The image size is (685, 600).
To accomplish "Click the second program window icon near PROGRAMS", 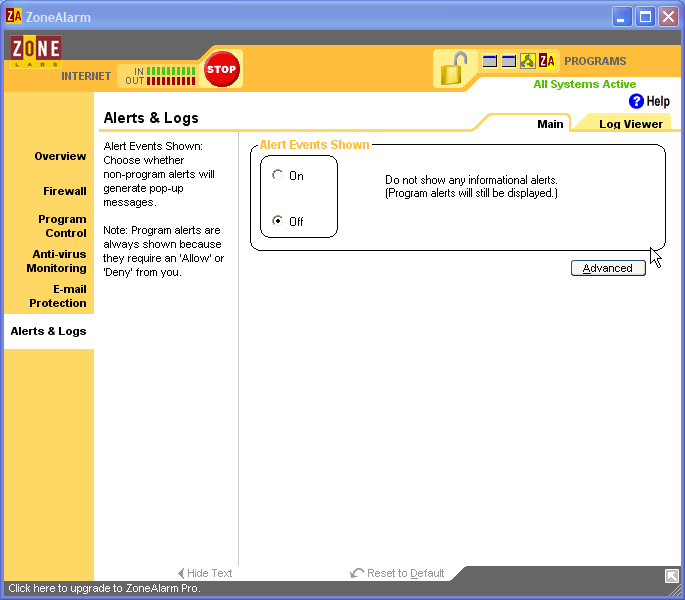I will [509, 61].
